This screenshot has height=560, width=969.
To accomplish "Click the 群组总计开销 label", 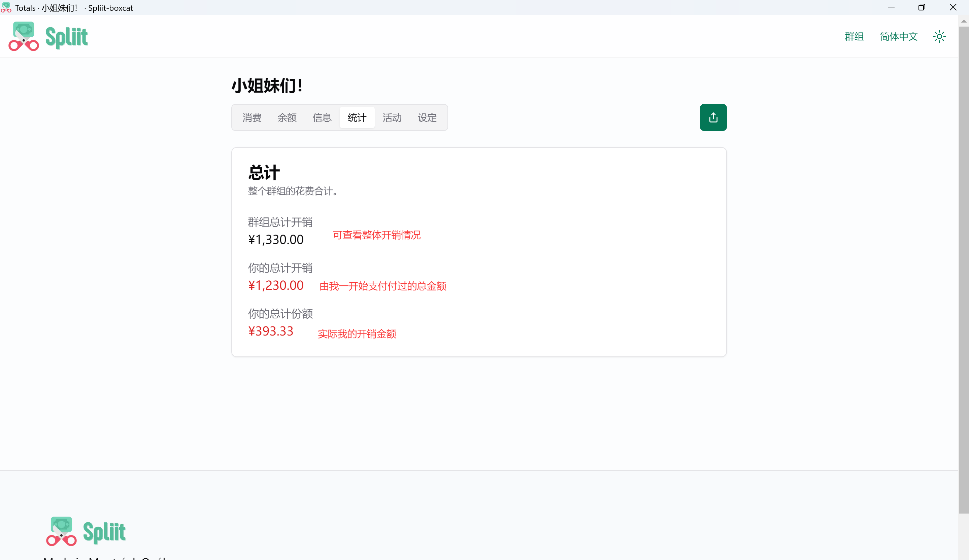I will 280,222.
